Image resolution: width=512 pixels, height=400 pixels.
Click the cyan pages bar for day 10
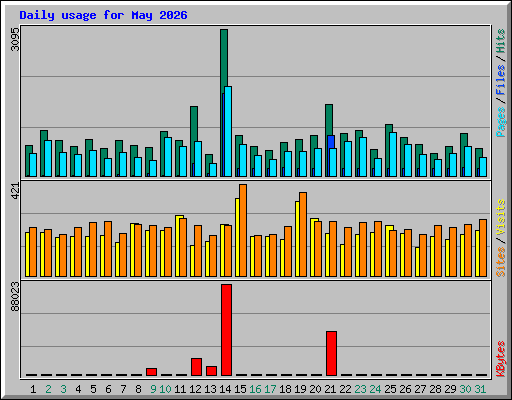point(168,157)
